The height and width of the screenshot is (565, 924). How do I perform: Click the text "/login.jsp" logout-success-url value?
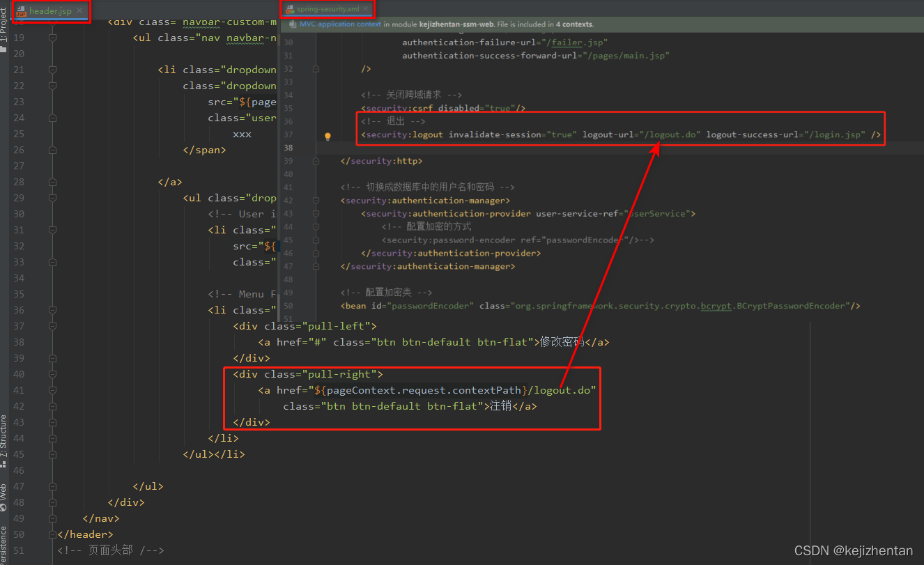click(x=835, y=134)
